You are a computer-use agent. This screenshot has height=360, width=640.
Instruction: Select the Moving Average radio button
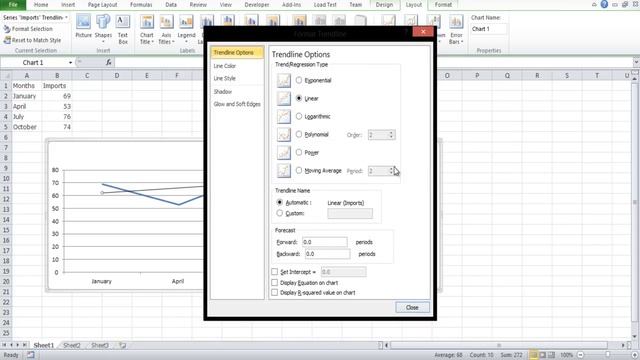point(299,171)
